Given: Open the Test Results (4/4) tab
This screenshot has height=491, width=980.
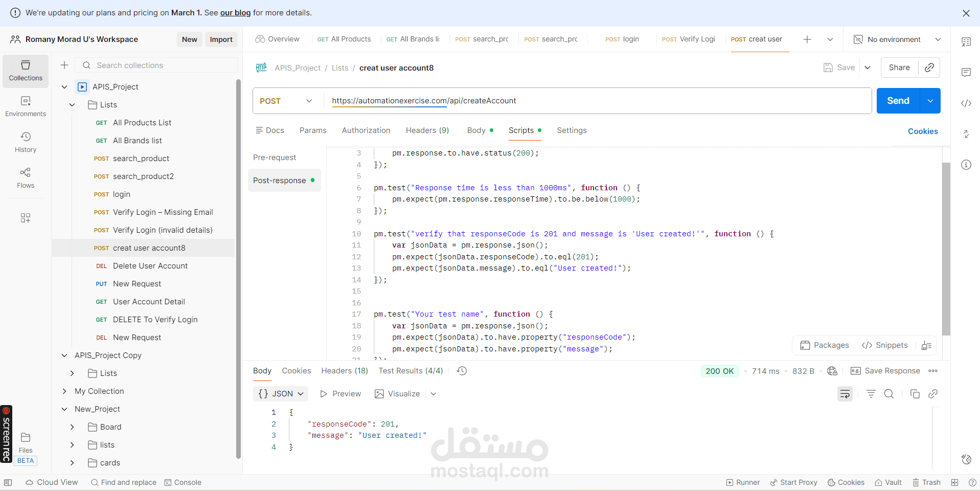Looking at the screenshot, I should (x=411, y=371).
